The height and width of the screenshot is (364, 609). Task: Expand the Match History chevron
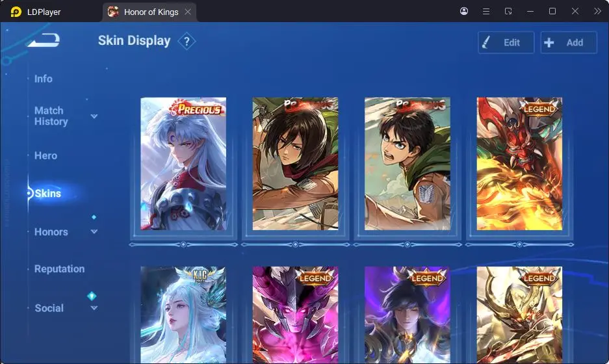94,116
